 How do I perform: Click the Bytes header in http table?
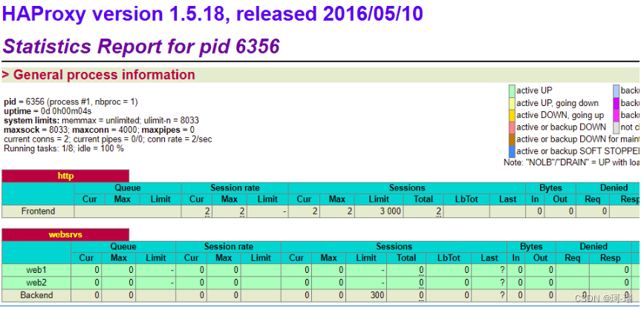[550, 188]
